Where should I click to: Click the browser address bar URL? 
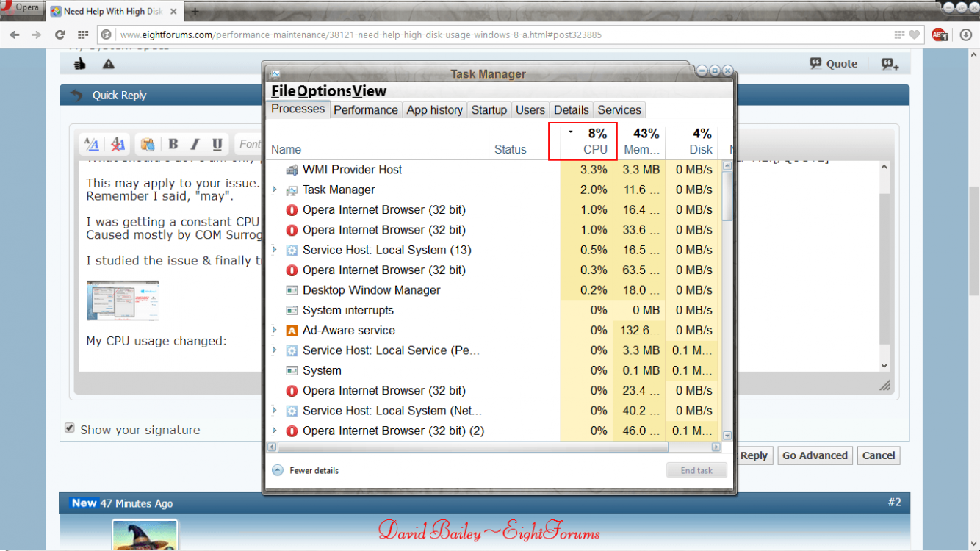coord(361,35)
